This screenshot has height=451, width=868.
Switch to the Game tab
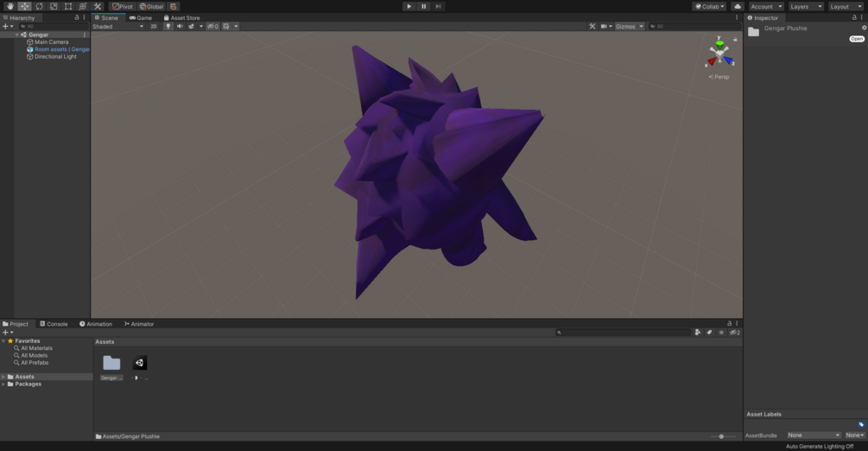[141, 18]
